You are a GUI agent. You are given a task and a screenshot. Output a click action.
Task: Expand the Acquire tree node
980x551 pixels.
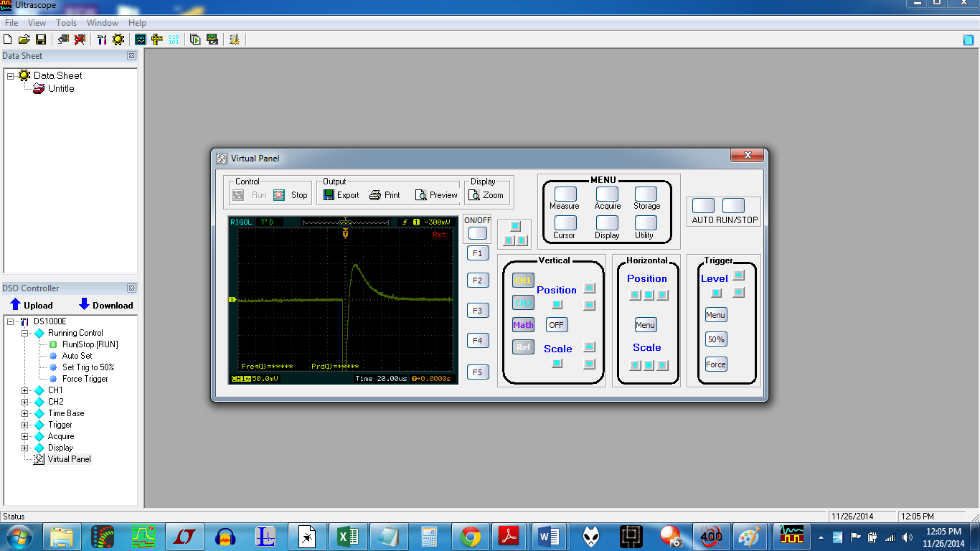(x=25, y=436)
